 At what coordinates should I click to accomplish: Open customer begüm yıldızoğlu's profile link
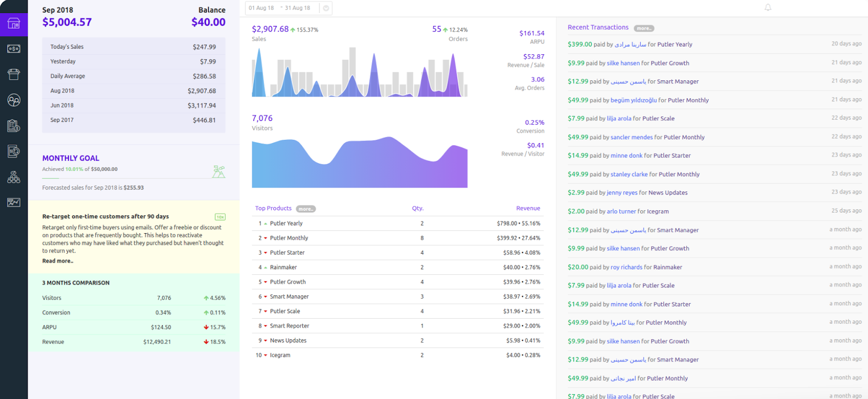tap(634, 100)
